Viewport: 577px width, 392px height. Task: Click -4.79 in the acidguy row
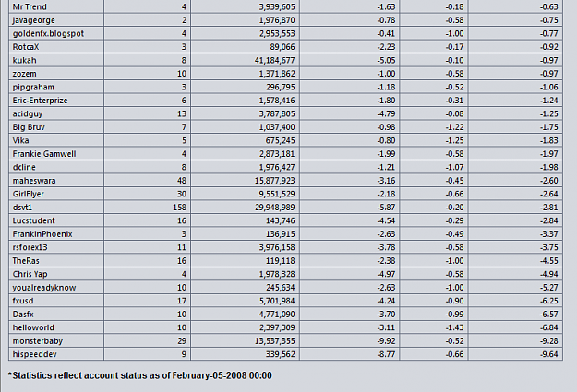click(x=387, y=113)
